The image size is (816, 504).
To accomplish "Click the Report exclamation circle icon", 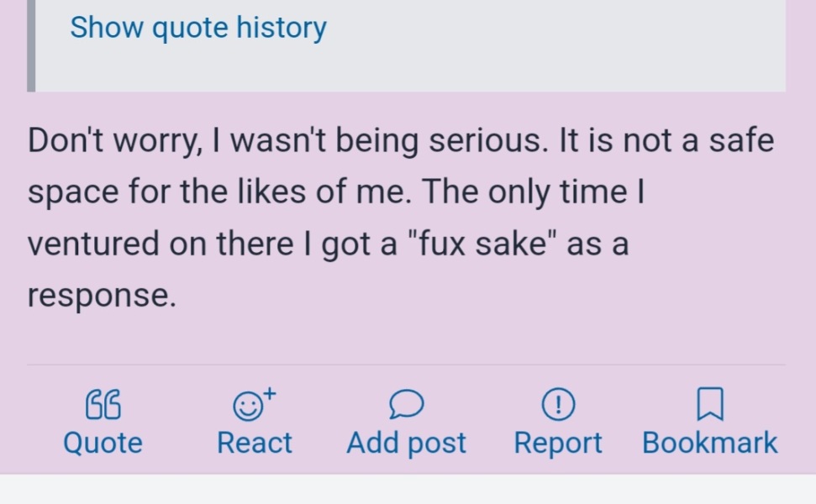I will tap(558, 407).
